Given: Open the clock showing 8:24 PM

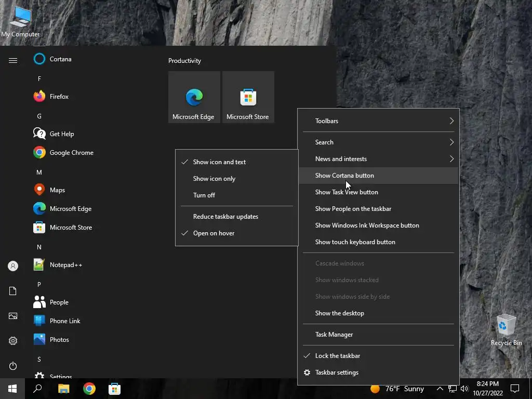Looking at the screenshot, I should tap(487, 389).
